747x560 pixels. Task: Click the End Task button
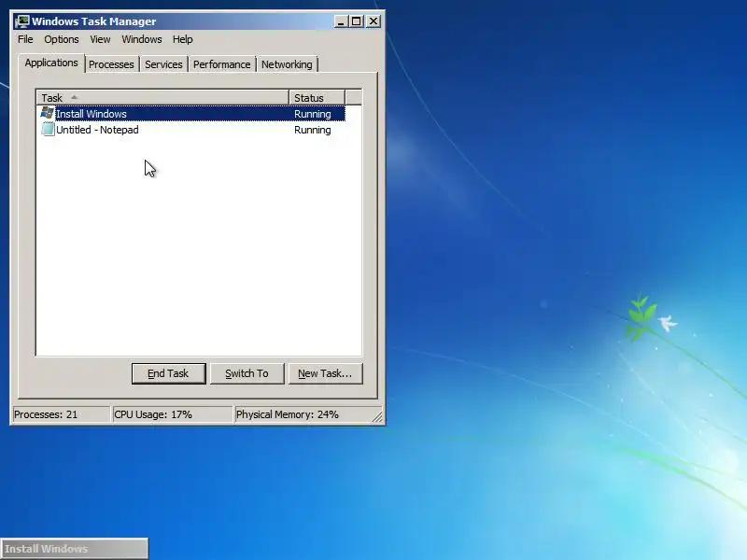pos(169,373)
